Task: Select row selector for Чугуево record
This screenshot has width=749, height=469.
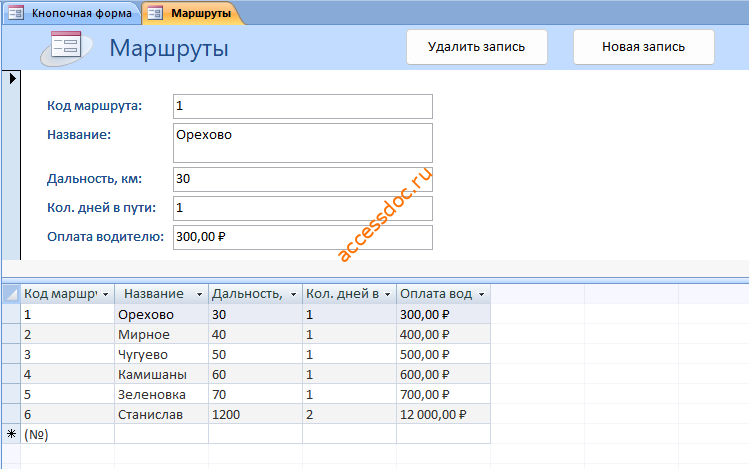Action: point(11,354)
